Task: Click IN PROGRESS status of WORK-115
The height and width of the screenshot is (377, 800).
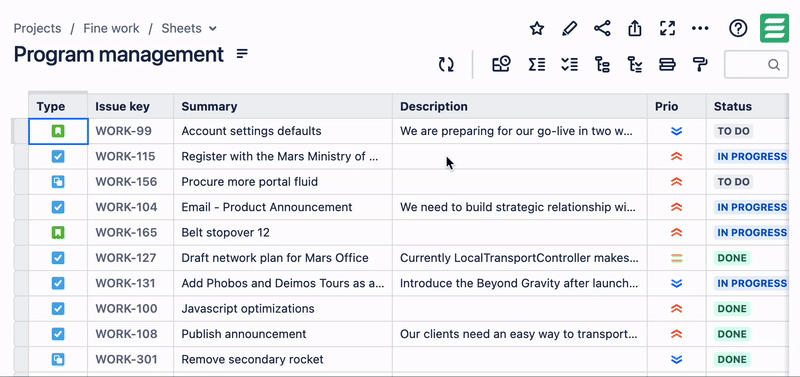Action: tap(752, 157)
